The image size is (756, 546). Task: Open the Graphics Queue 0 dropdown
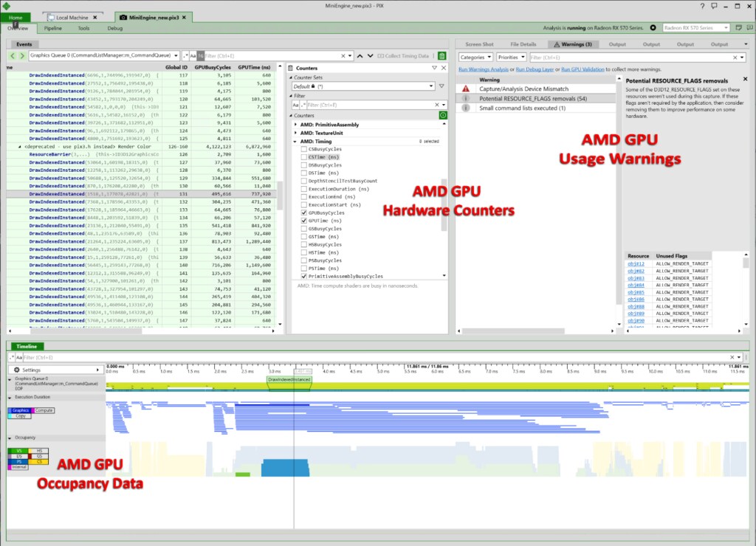(x=176, y=56)
